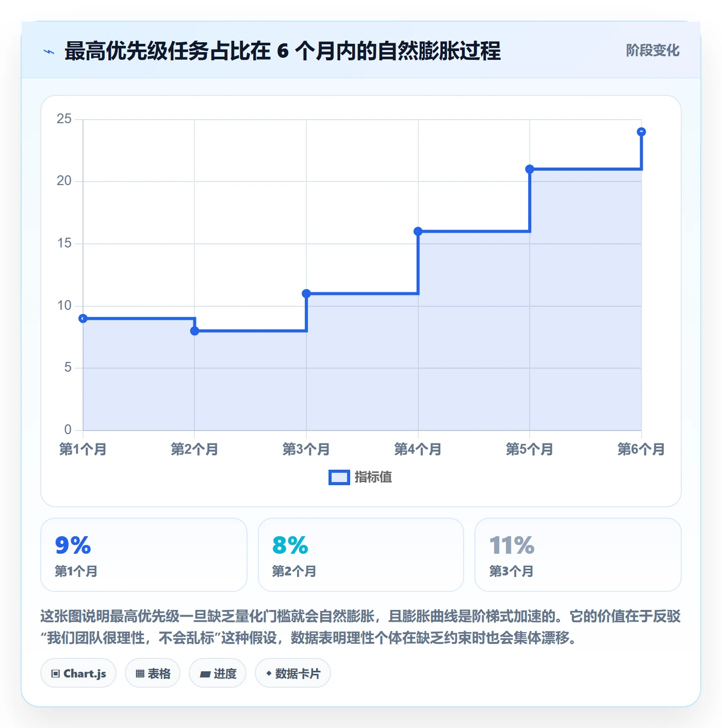
Task: Click the data point for 第5个月
Action: pos(530,169)
